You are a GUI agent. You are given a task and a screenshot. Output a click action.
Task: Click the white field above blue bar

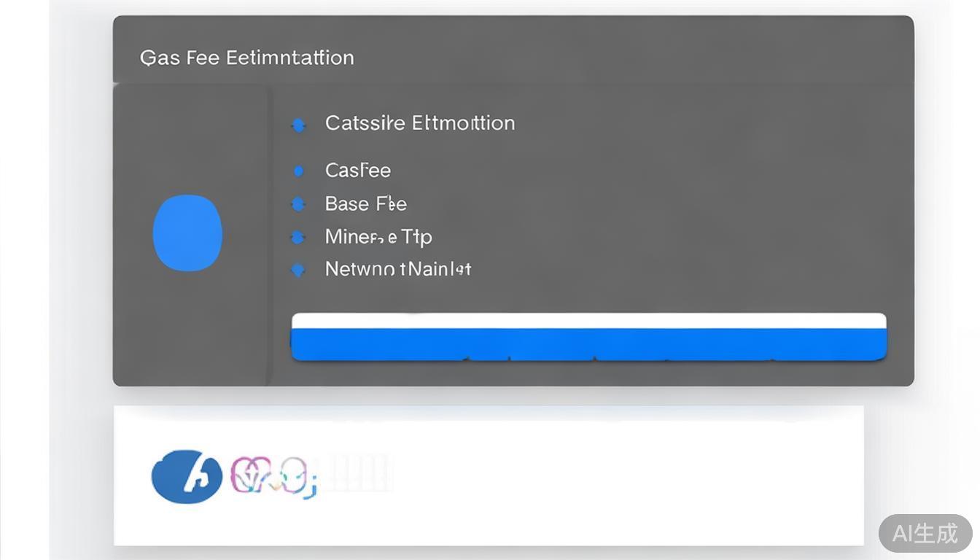588,321
